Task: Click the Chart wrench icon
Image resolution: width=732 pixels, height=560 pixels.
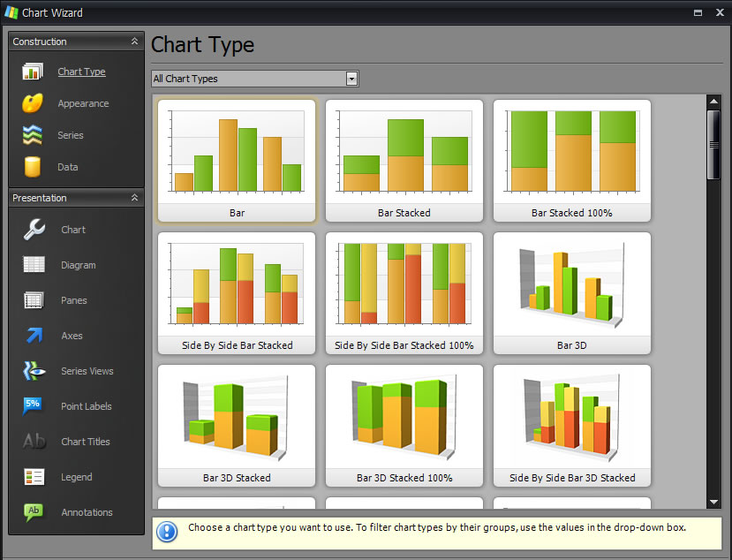Action: click(34, 230)
